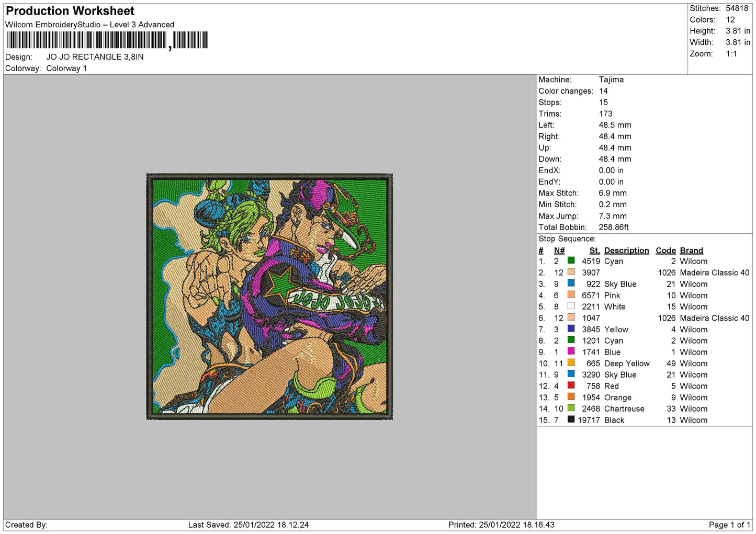
Task: Click the Stitches count value 54818
Action: coord(737,8)
